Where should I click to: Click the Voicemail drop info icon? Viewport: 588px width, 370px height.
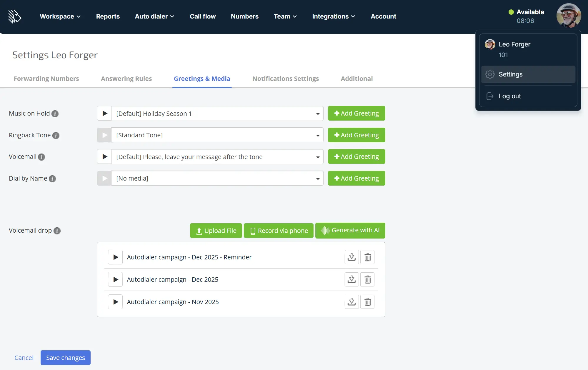pos(57,231)
